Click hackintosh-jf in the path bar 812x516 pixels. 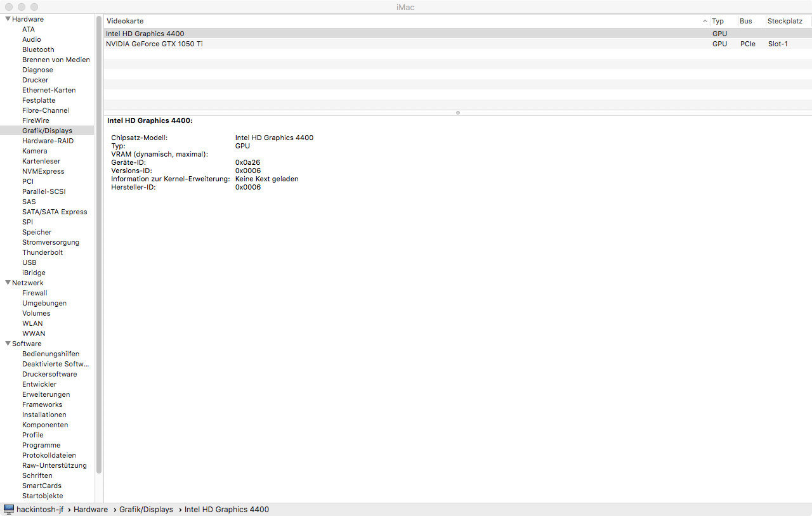[x=40, y=510]
